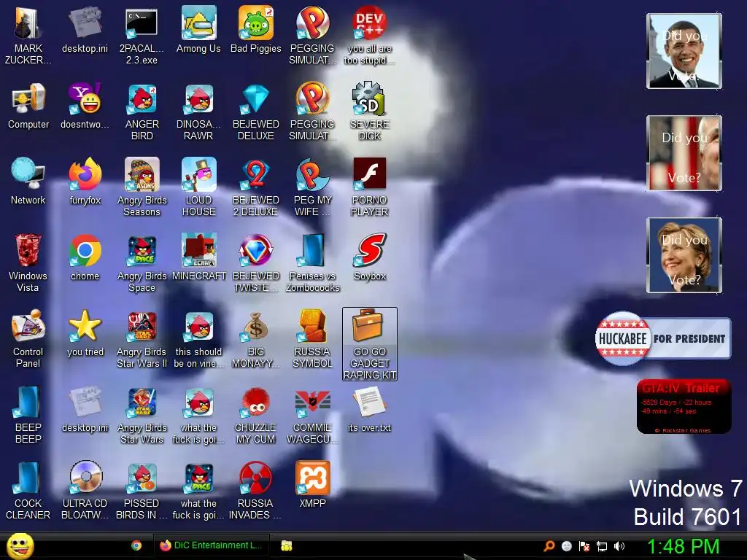The image size is (747, 560).
Task: Click the Huckabee For President gadget
Action: pos(662,338)
